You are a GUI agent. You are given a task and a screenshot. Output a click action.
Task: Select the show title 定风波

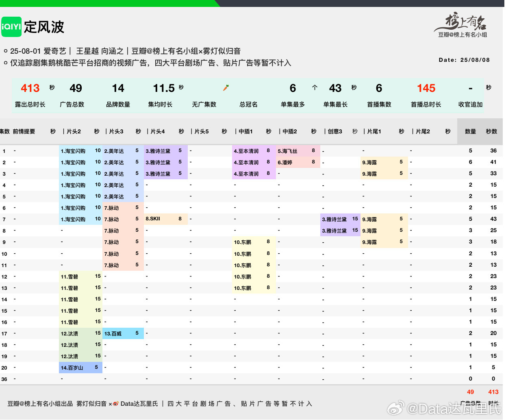pyautogui.click(x=44, y=27)
